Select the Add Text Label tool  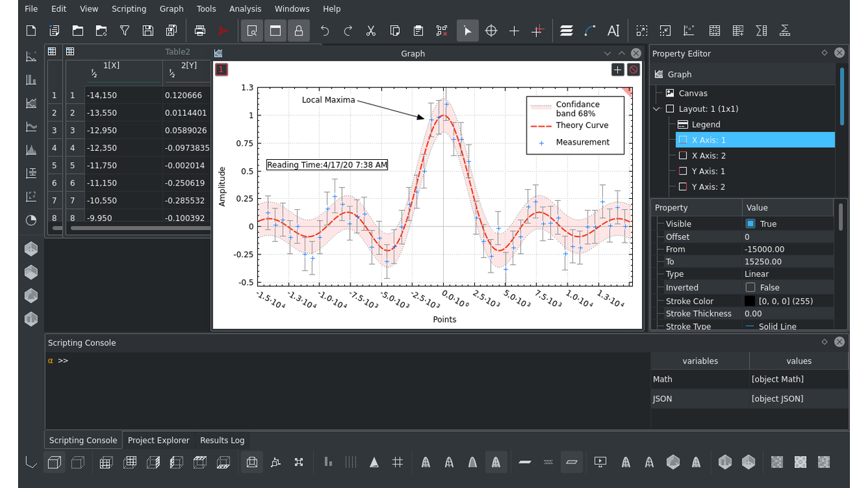(613, 31)
